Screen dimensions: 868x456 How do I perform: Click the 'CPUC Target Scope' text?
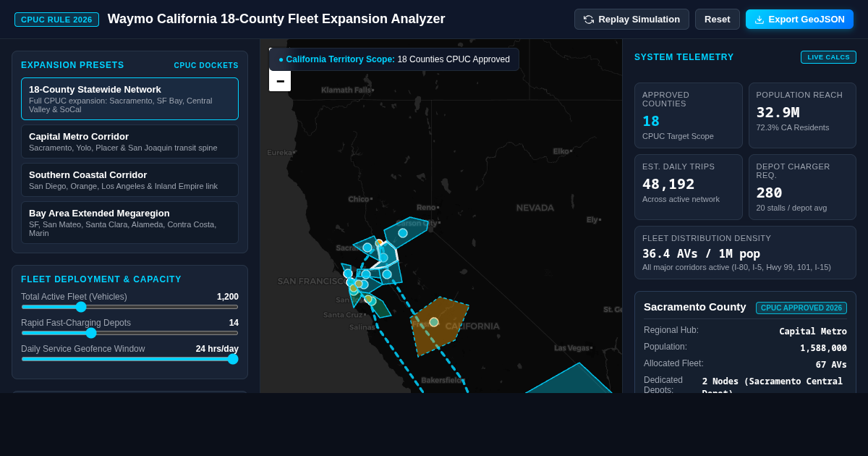678,136
